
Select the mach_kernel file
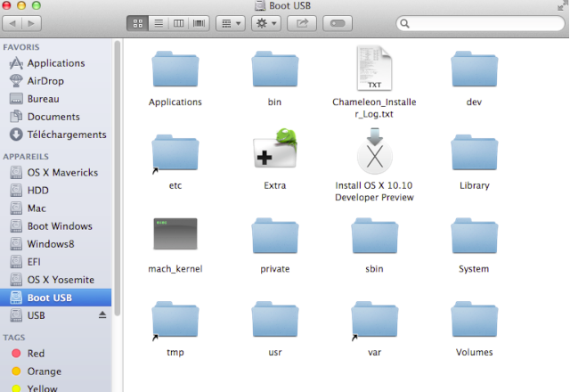coord(175,233)
